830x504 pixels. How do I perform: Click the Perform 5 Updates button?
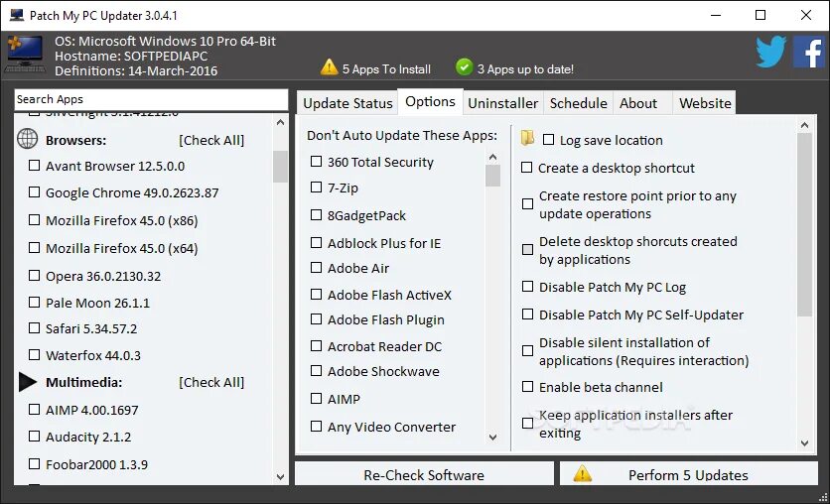[687, 475]
